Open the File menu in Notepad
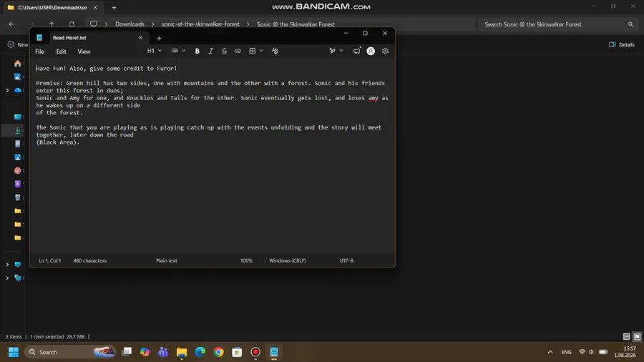644x362 pixels. [x=39, y=52]
